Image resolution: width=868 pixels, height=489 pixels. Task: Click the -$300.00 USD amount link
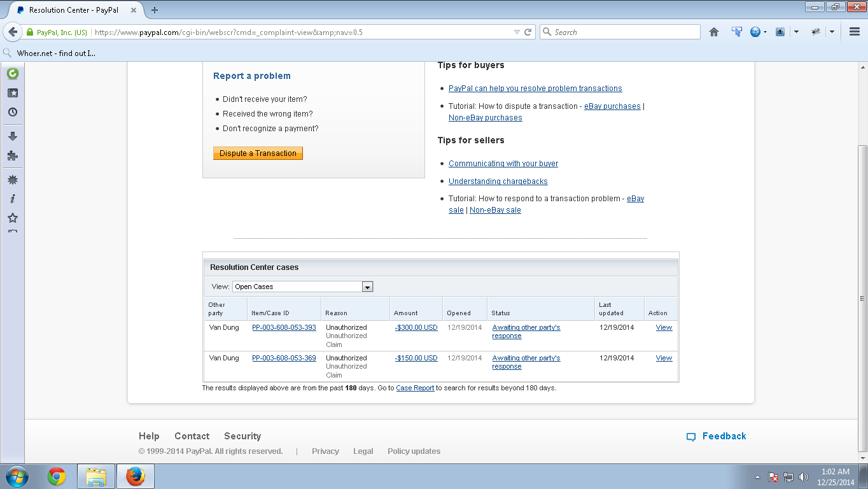click(x=416, y=327)
